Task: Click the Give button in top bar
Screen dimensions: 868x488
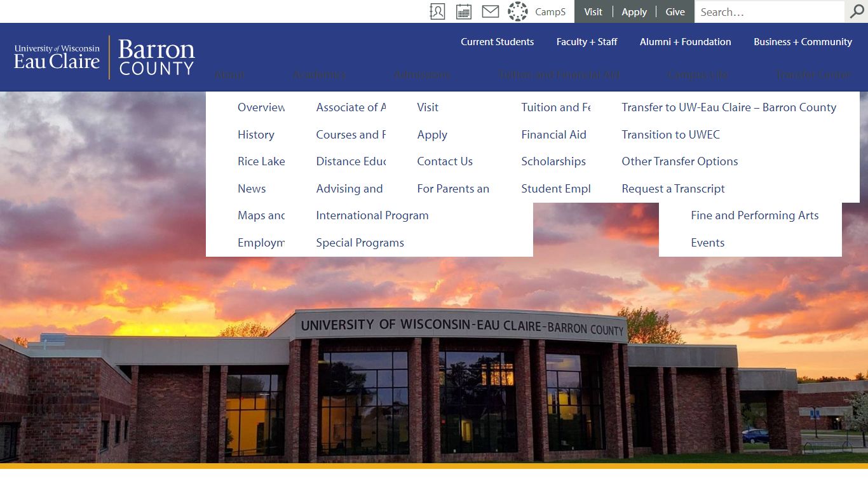Action: [675, 11]
